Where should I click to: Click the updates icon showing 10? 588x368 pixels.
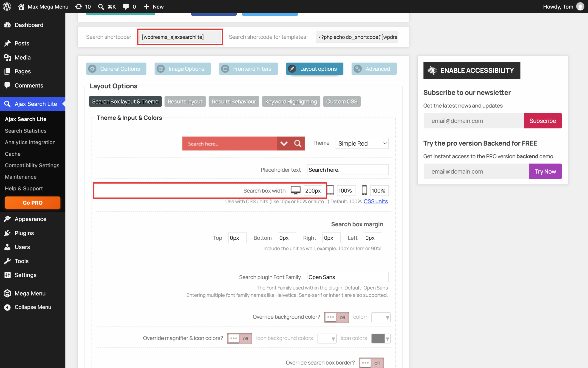(x=79, y=7)
